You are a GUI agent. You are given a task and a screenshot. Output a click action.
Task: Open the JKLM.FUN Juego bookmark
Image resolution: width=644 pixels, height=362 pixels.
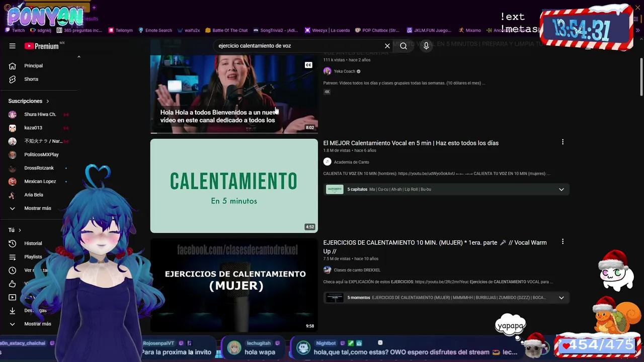429,30
